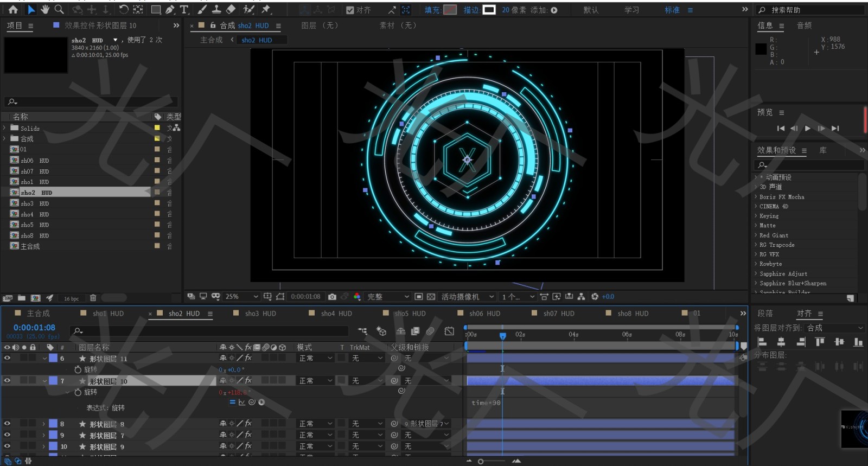Viewport: 868px width, 466px height.
Task: Hide layer 形状图层 8 visibility eye
Action: click(7, 424)
